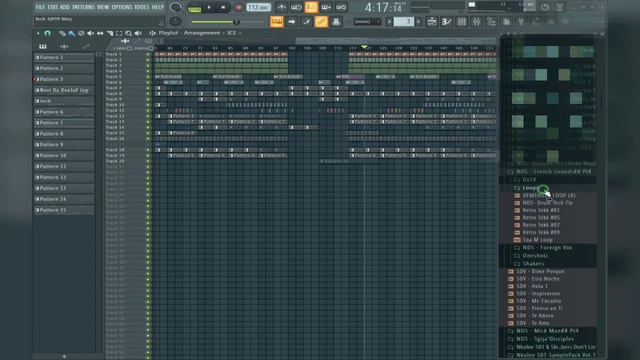This screenshot has height=360, width=640.
Task: Open the Channel rack icon
Action: tap(462, 22)
